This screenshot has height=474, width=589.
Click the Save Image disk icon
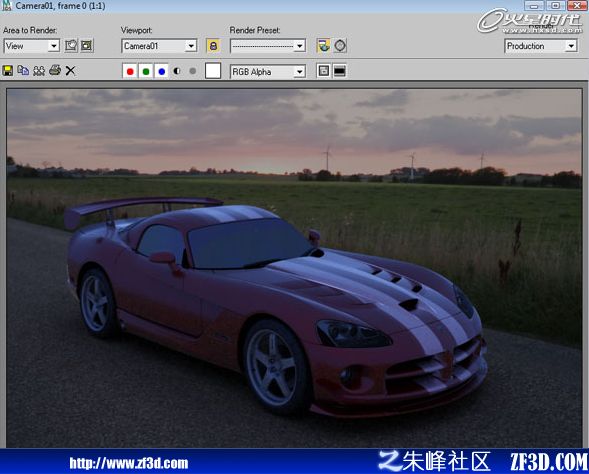tap(8, 71)
